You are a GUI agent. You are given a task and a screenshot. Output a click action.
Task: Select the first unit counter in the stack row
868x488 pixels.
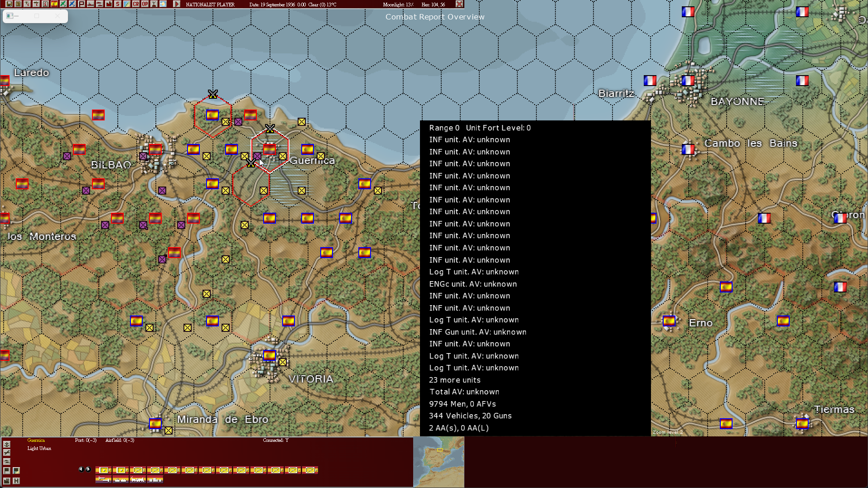tap(104, 470)
